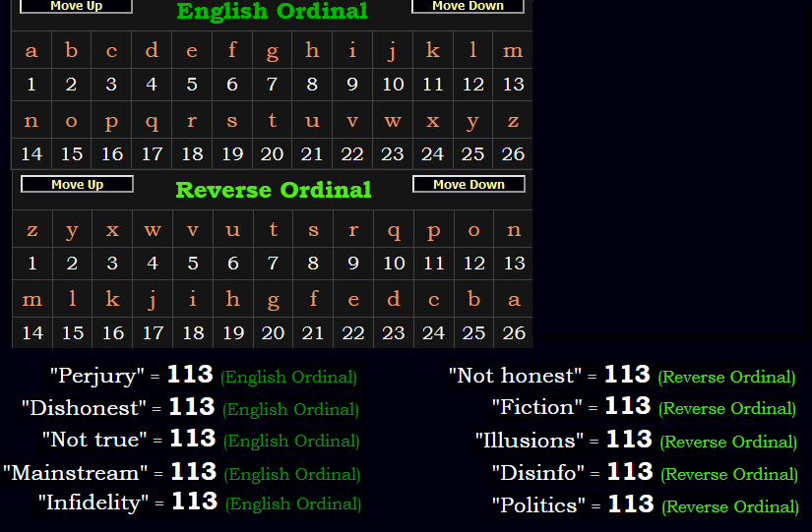Click the "Infidelity" result line
The width and height of the screenshot is (812, 532).
tap(200, 502)
